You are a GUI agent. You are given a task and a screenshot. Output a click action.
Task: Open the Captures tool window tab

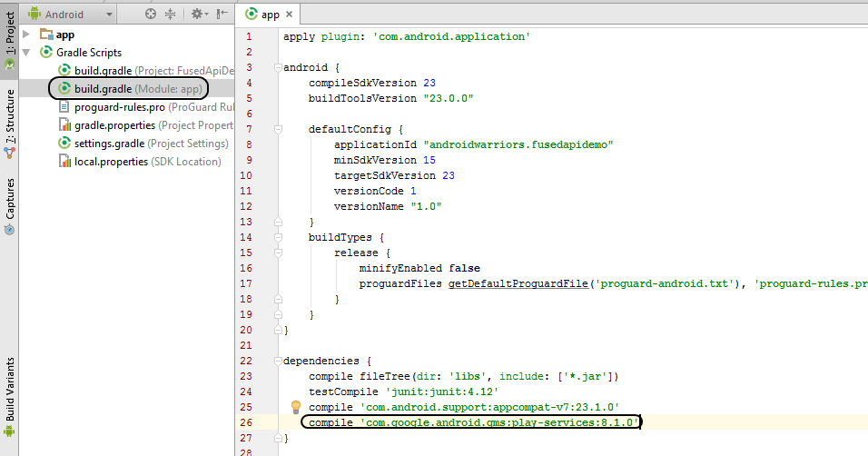9,205
